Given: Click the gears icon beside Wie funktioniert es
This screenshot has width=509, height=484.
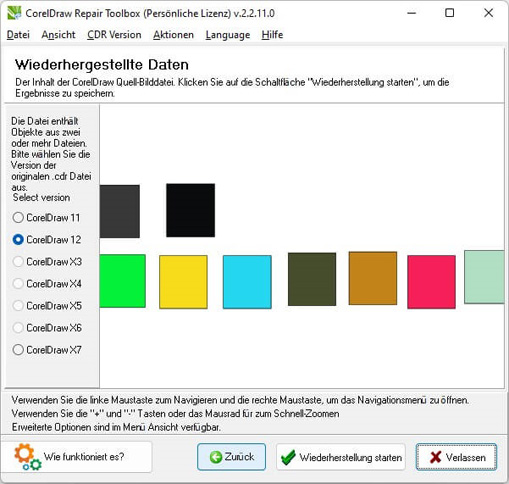Looking at the screenshot, I should (x=28, y=457).
